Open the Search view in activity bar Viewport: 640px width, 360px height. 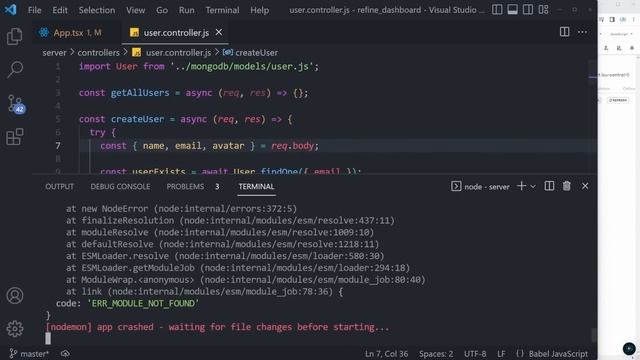pyautogui.click(x=15, y=69)
